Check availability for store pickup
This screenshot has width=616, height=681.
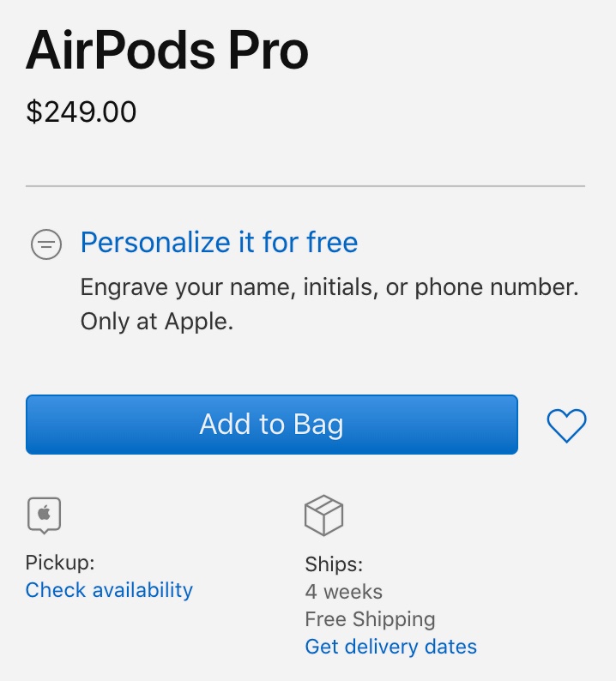[x=109, y=590]
